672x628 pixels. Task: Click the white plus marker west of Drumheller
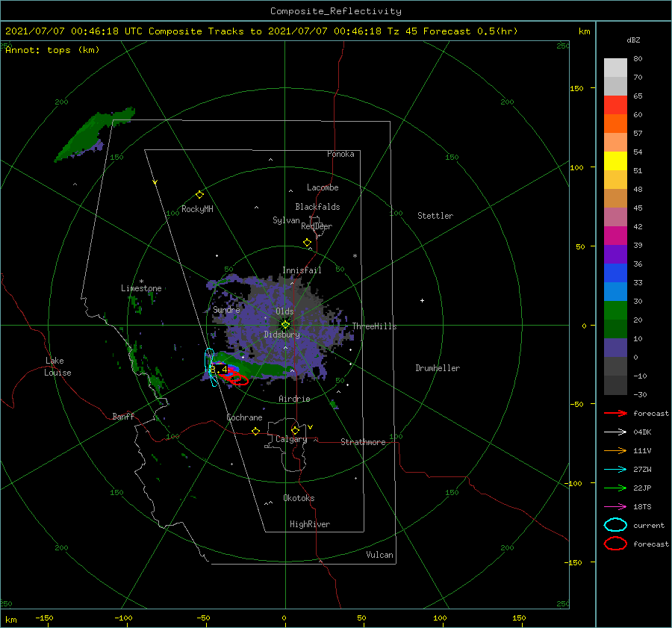pyautogui.click(x=422, y=300)
